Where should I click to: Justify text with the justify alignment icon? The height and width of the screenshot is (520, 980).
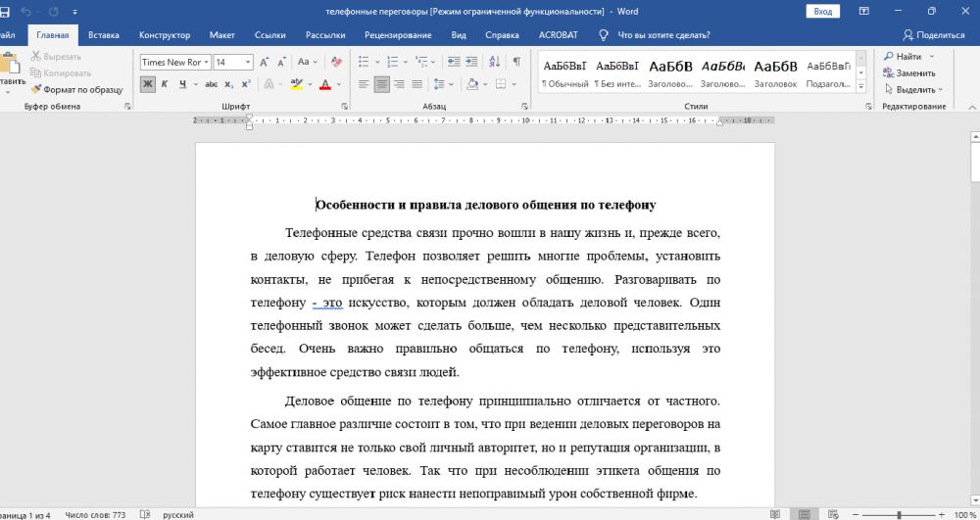[x=417, y=84]
